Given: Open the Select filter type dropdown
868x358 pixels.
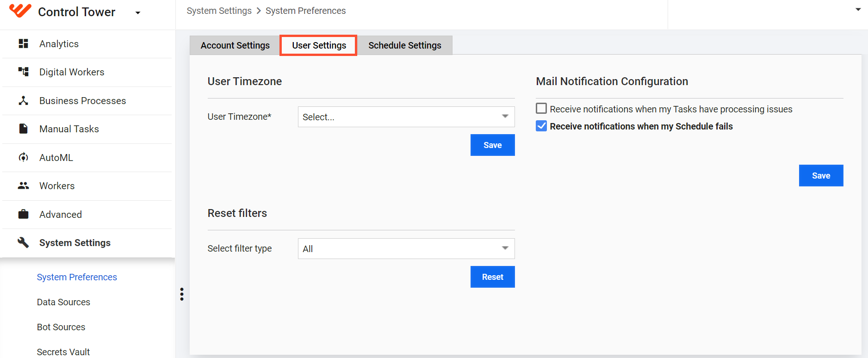Looking at the screenshot, I should [x=406, y=249].
